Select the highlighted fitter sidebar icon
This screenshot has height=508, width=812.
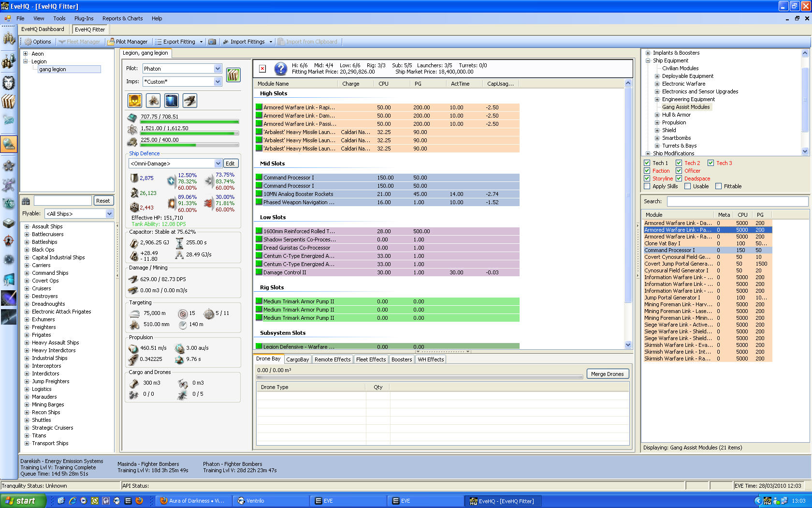tap(9, 144)
